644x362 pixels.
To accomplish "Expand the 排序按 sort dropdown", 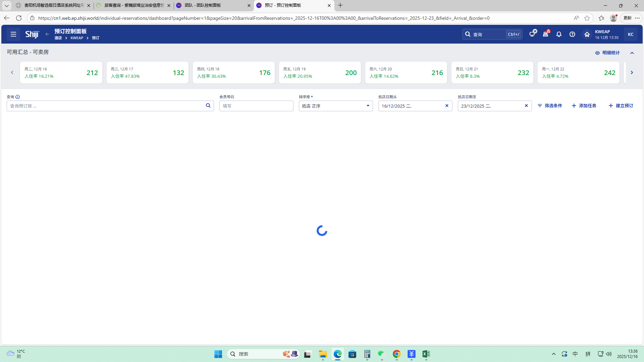I will pyautogui.click(x=368, y=106).
